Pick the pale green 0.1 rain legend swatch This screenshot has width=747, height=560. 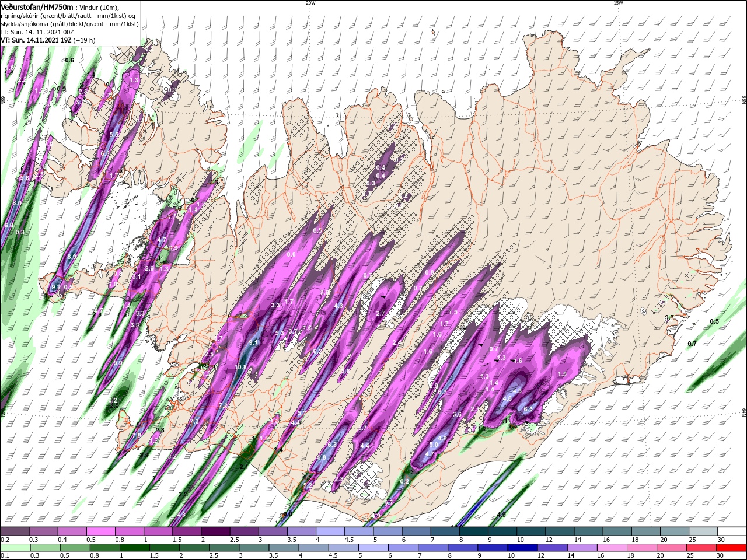[15, 548]
